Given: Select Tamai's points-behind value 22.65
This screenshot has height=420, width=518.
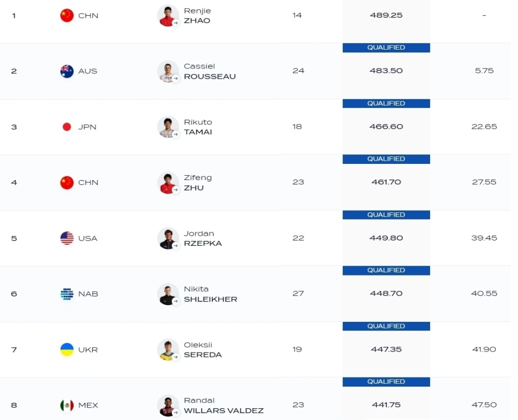Looking at the screenshot, I should pyautogui.click(x=484, y=127).
